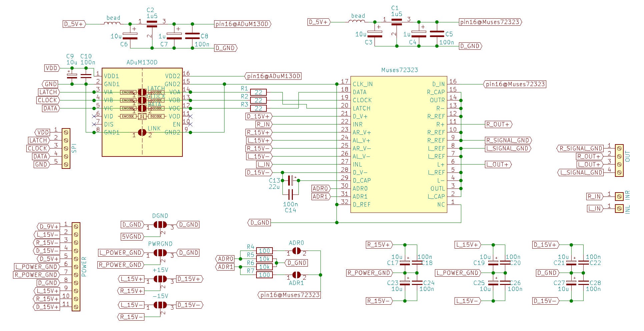Select the R_SIGNAL_GND label on OUT connector
The image size is (644, 331).
[581, 148]
